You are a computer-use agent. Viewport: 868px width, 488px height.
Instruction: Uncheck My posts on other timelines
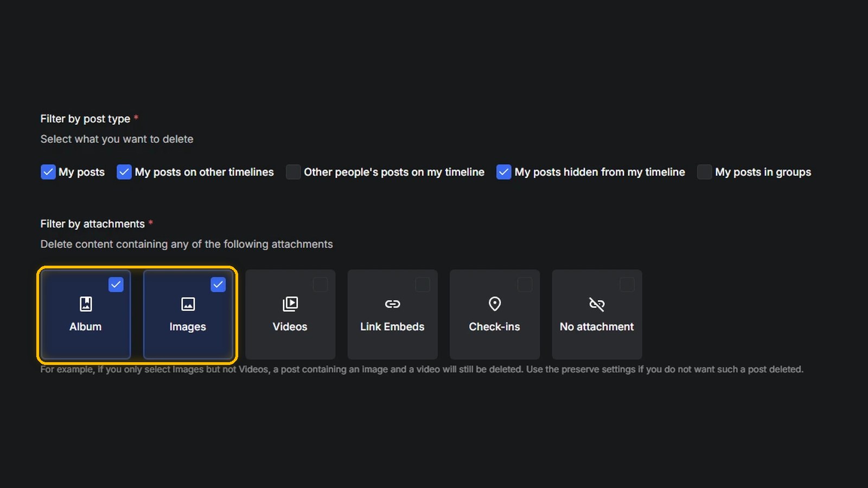pyautogui.click(x=124, y=172)
